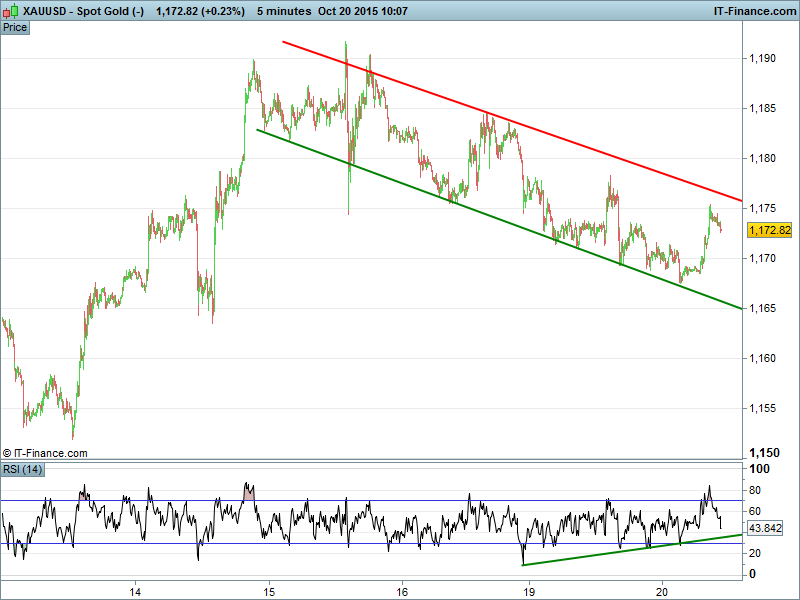The width and height of the screenshot is (800, 600).
Task: Click the 1,165 price axis label
Action: coord(762,308)
